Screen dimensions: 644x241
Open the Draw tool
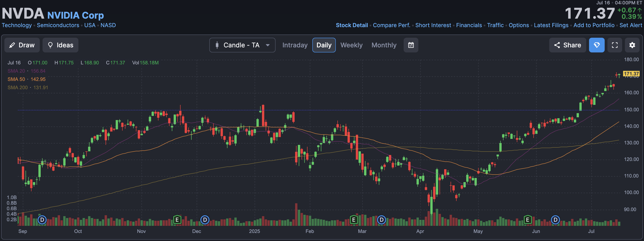22,45
